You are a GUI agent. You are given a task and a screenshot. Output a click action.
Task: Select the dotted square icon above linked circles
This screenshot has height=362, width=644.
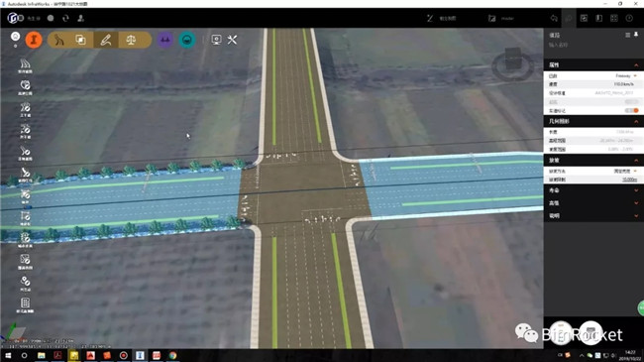click(25, 261)
